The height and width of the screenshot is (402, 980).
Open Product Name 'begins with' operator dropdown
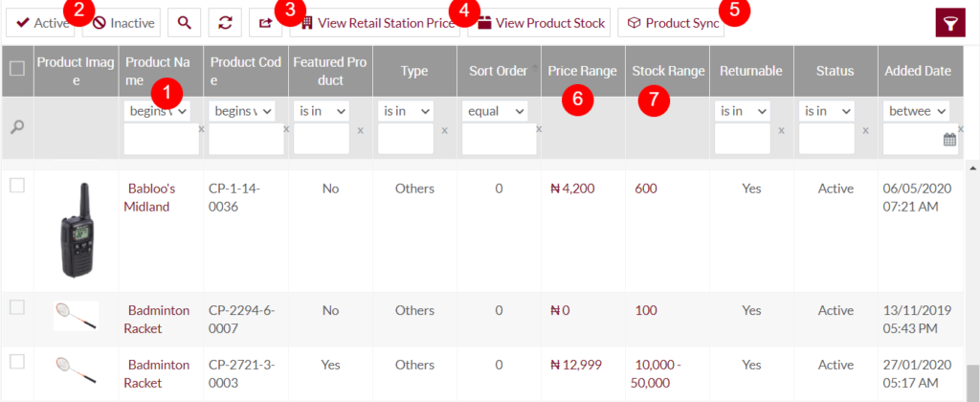[x=157, y=111]
